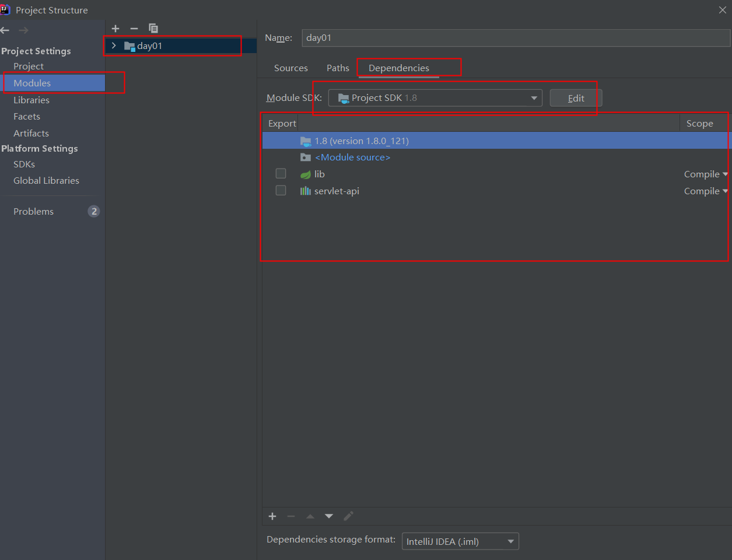Select Artifacts in the sidebar

pos(31,134)
